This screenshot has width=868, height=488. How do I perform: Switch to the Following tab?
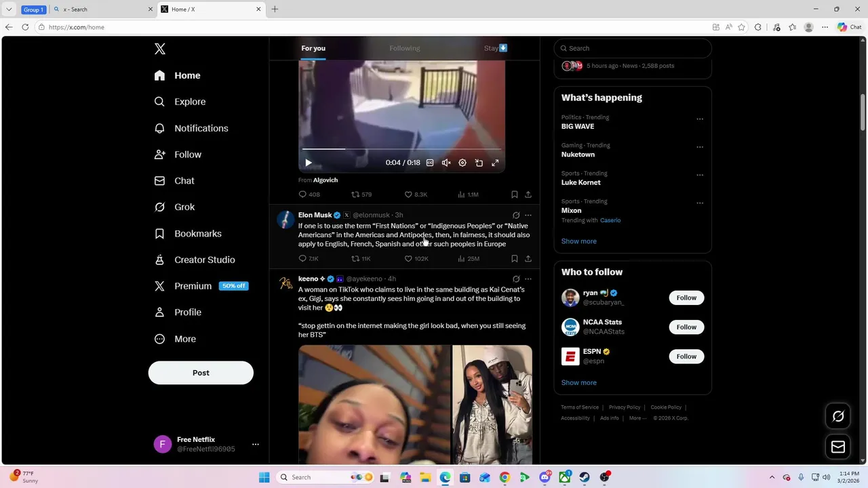[x=405, y=48]
